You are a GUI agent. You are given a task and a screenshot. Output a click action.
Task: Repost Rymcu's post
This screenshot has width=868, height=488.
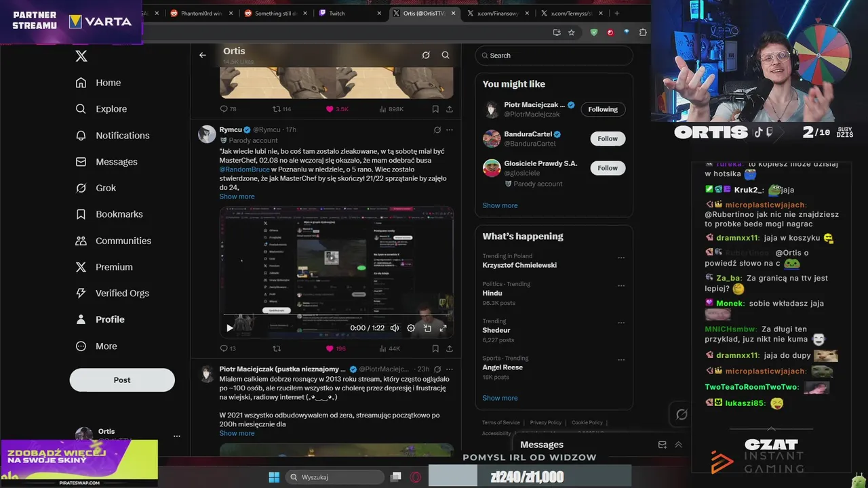click(277, 348)
